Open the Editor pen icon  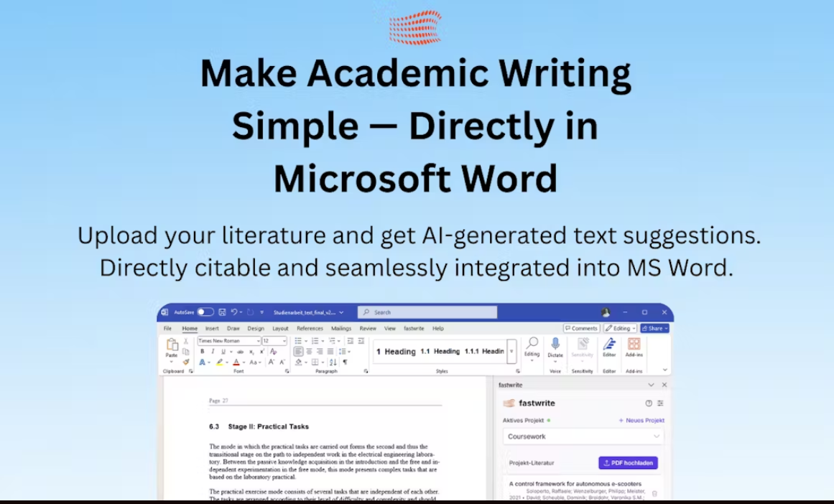609,345
